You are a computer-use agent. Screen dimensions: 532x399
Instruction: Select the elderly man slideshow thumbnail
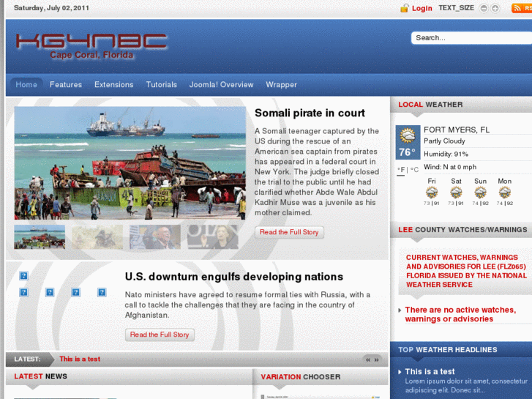pyautogui.click(x=155, y=237)
